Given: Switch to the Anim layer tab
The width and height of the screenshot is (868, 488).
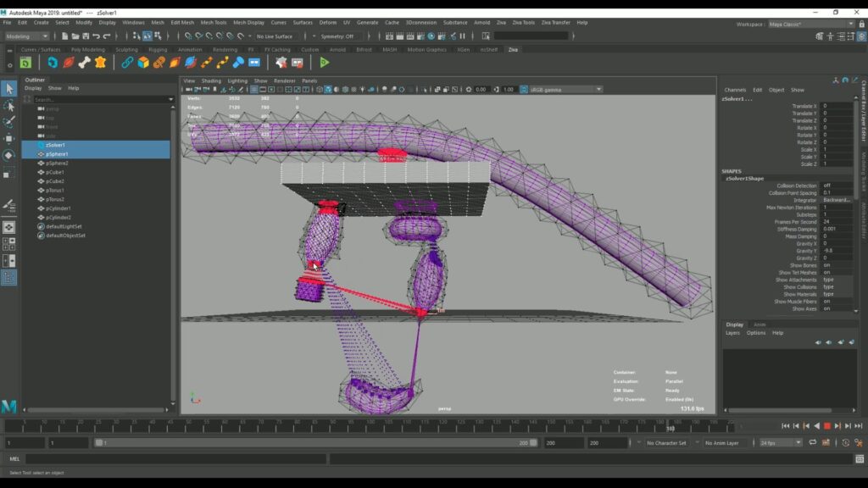Looking at the screenshot, I should pos(759,324).
